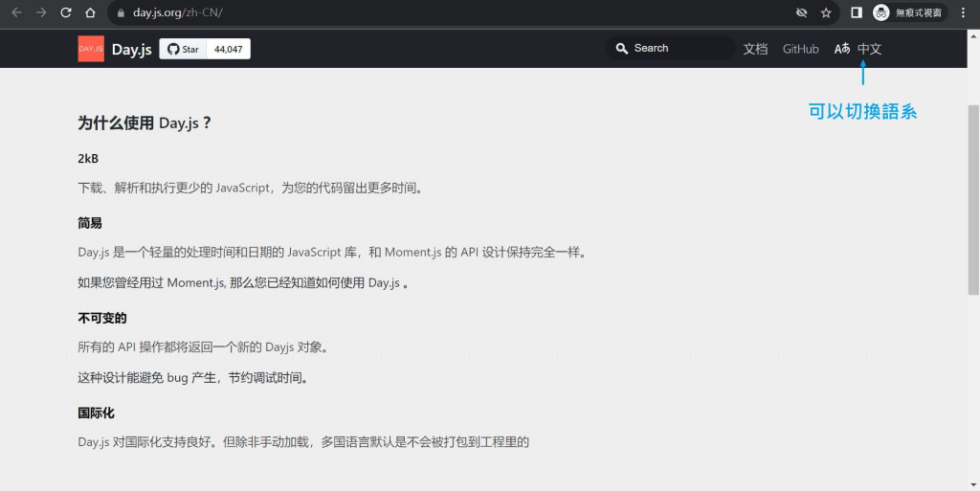This screenshot has width=980, height=491.
Task: Click the 简易 subheading
Action: (90, 223)
